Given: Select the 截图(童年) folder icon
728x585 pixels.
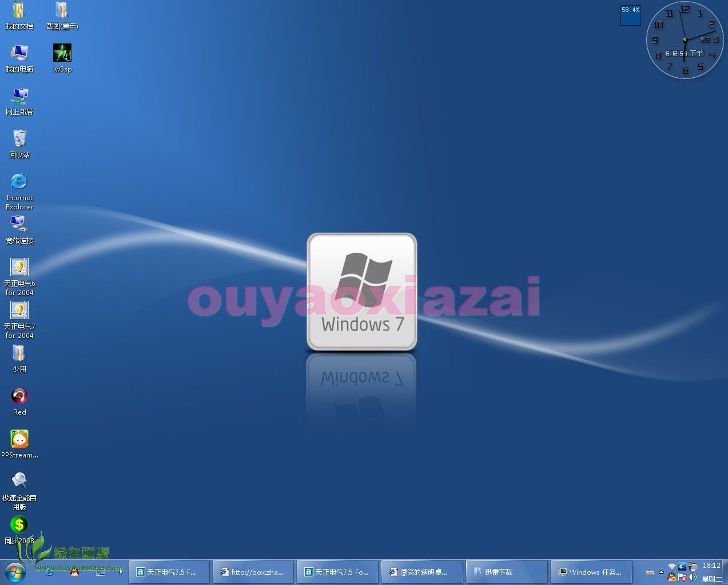Looking at the screenshot, I should pos(62,15).
